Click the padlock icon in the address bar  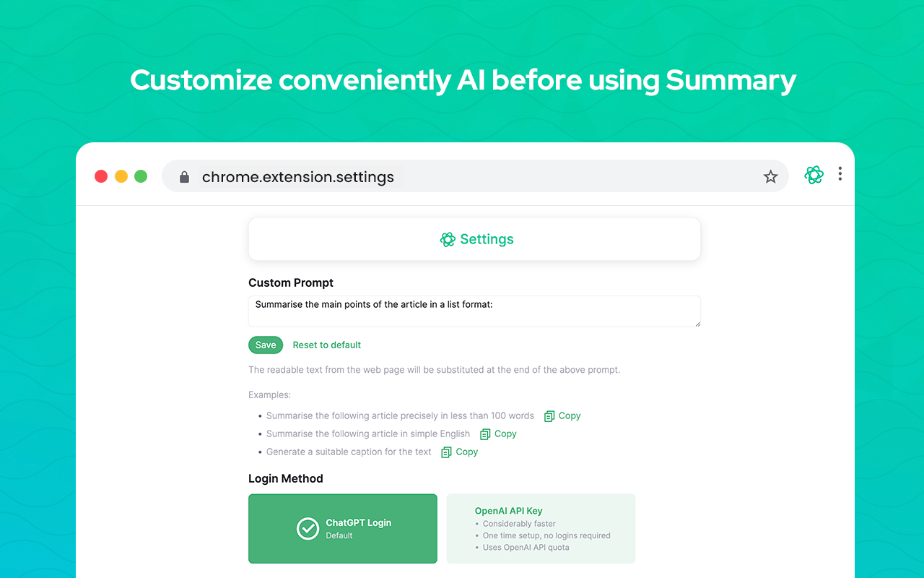(x=184, y=176)
